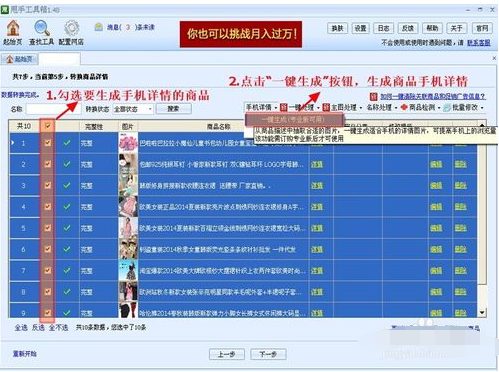Switch to the 起始页 tab

tap(20, 59)
